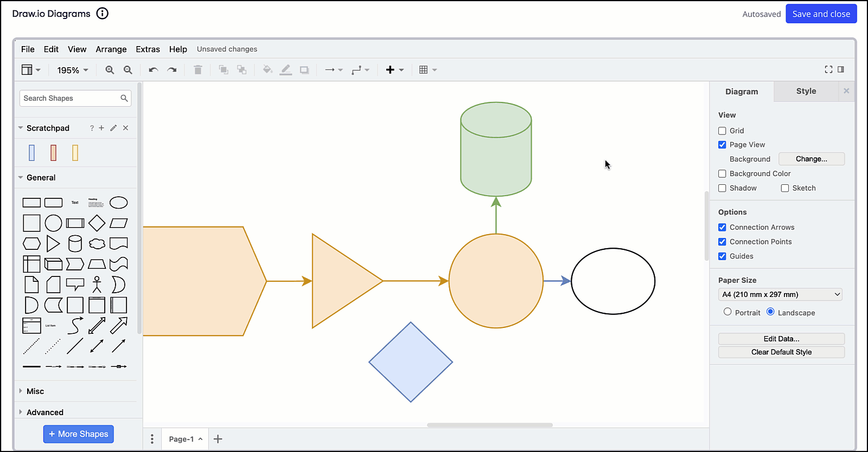Click the Save and close button

(821, 14)
